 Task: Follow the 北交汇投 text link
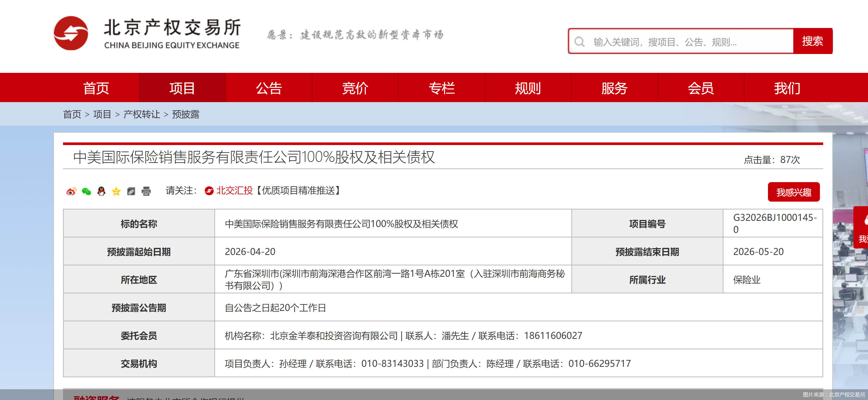pos(235,190)
